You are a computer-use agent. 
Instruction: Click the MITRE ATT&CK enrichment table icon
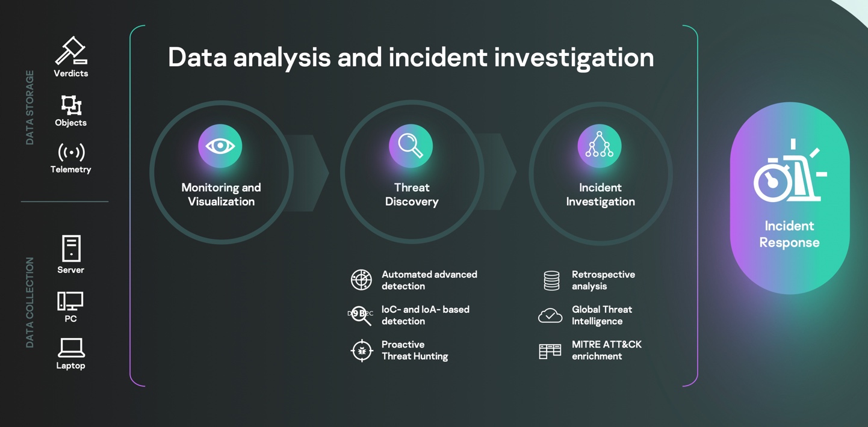[550, 351]
